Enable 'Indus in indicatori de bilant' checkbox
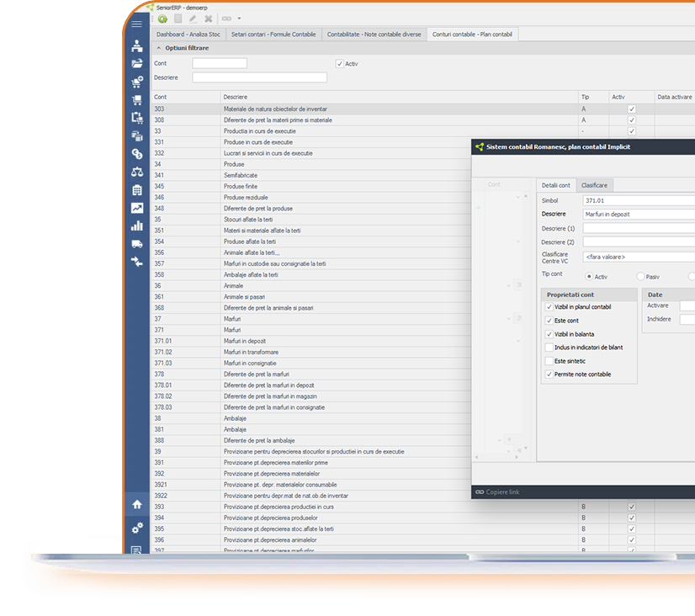The image size is (695, 616). (x=549, y=348)
